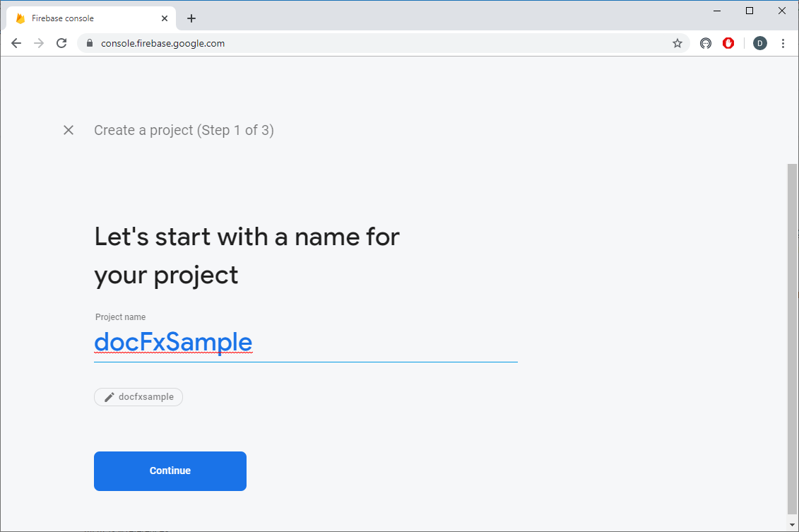Click the browser forward arrow
This screenshot has width=799, height=532.
coord(39,43)
